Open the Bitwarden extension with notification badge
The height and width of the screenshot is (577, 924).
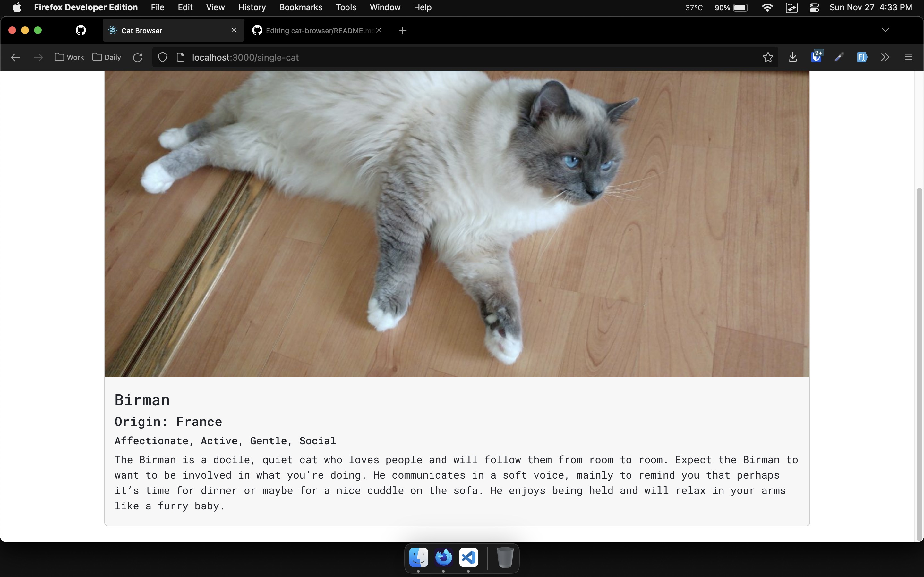816,57
